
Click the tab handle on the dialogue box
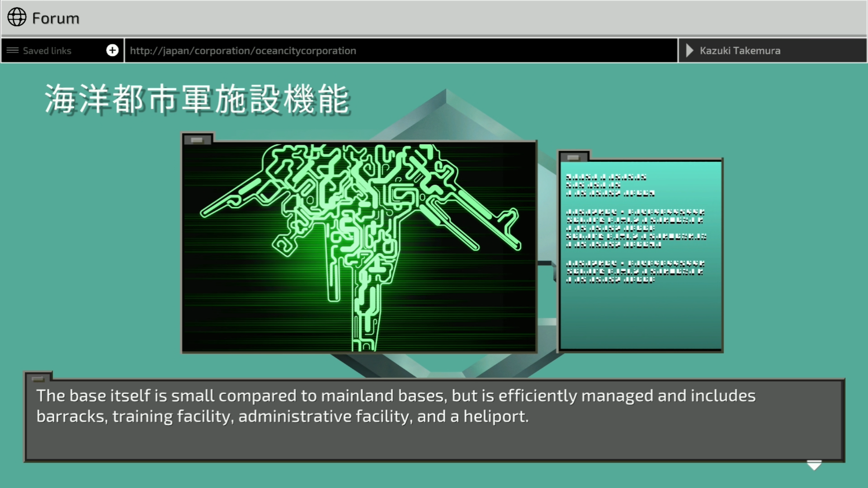[x=38, y=379]
